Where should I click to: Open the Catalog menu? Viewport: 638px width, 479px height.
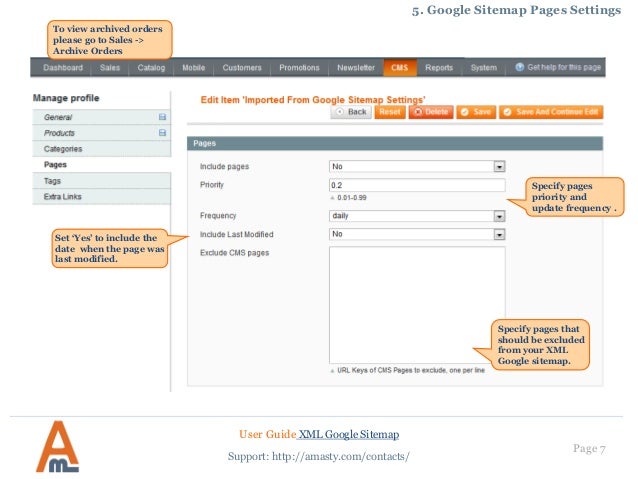(x=151, y=68)
